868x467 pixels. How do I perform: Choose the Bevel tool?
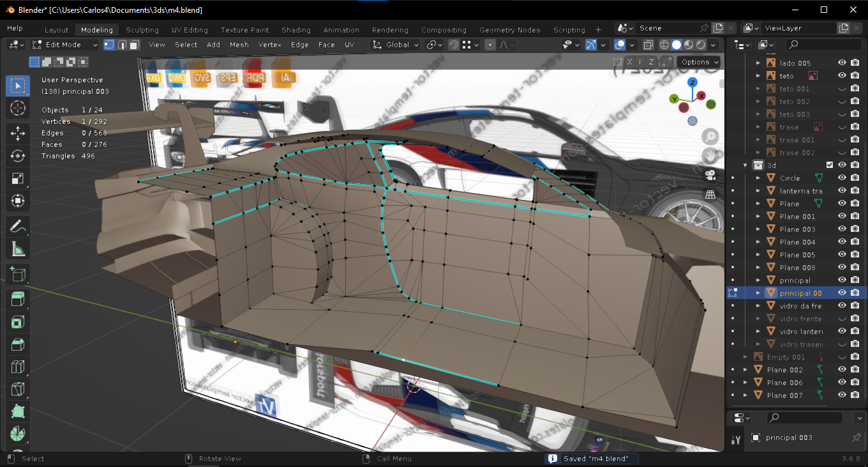pos(18,345)
